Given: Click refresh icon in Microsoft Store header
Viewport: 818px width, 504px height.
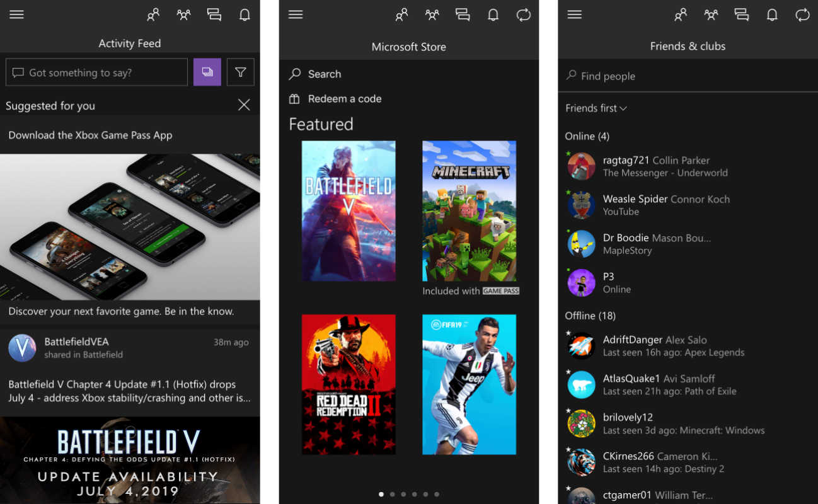Looking at the screenshot, I should tap(524, 15).
